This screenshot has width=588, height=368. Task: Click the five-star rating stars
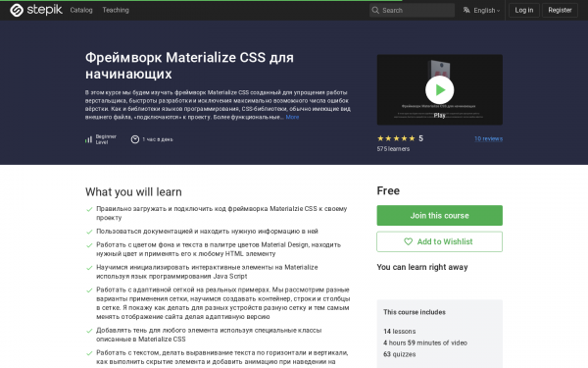pos(396,138)
